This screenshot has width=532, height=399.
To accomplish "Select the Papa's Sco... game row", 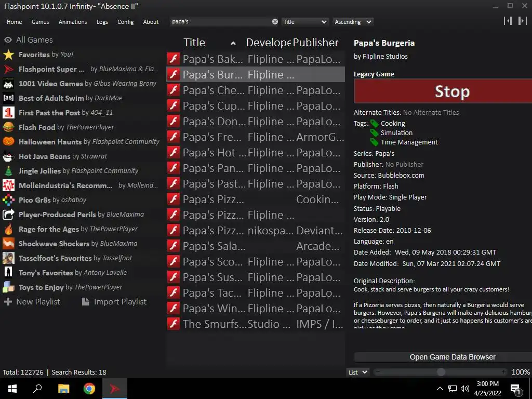I will [256, 262].
